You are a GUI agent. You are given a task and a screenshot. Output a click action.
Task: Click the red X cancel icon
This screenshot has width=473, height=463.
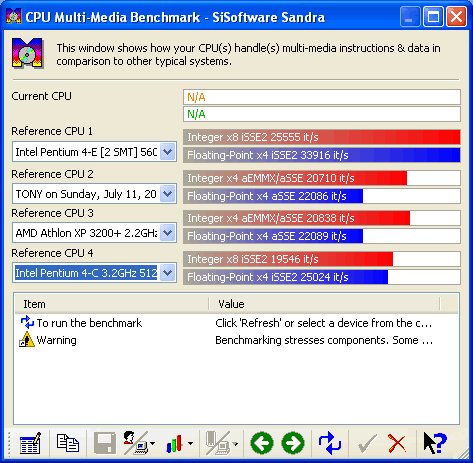pyautogui.click(x=397, y=443)
